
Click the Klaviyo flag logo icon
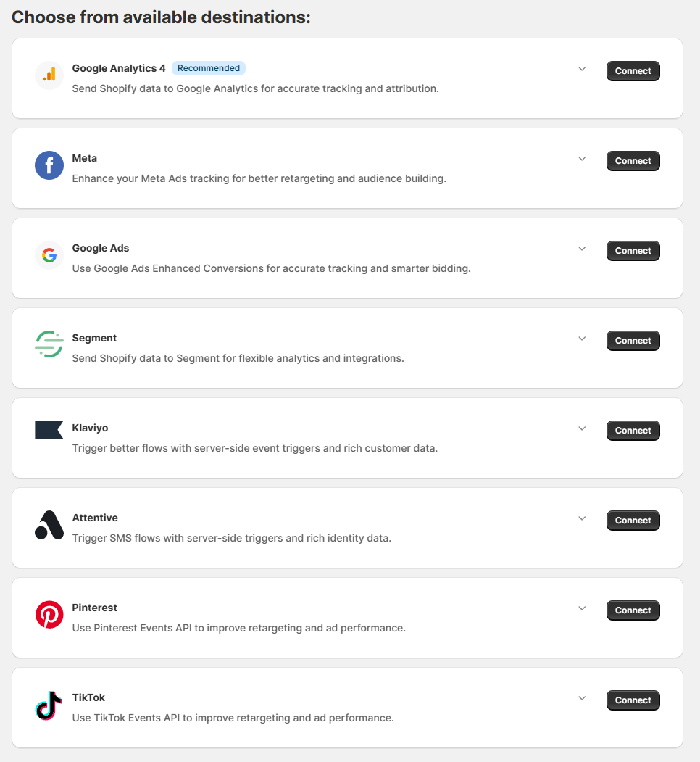tap(49, 430)
